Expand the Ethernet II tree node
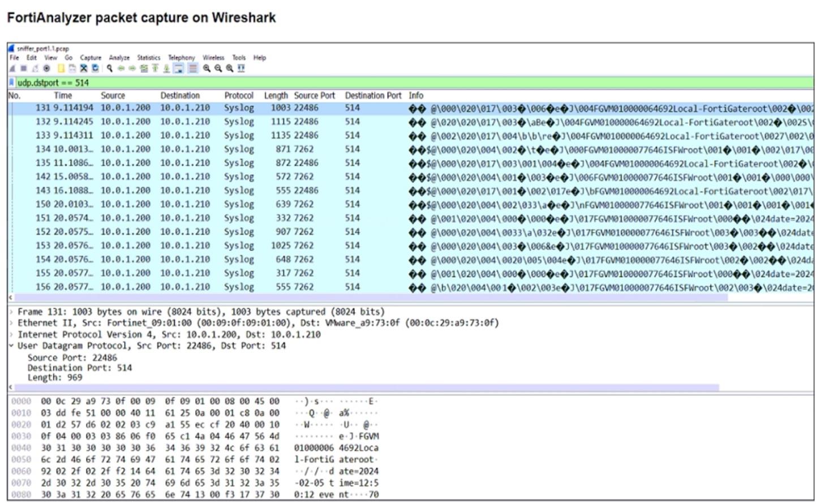Screen dimensions: 816x504 pos(11,323)
